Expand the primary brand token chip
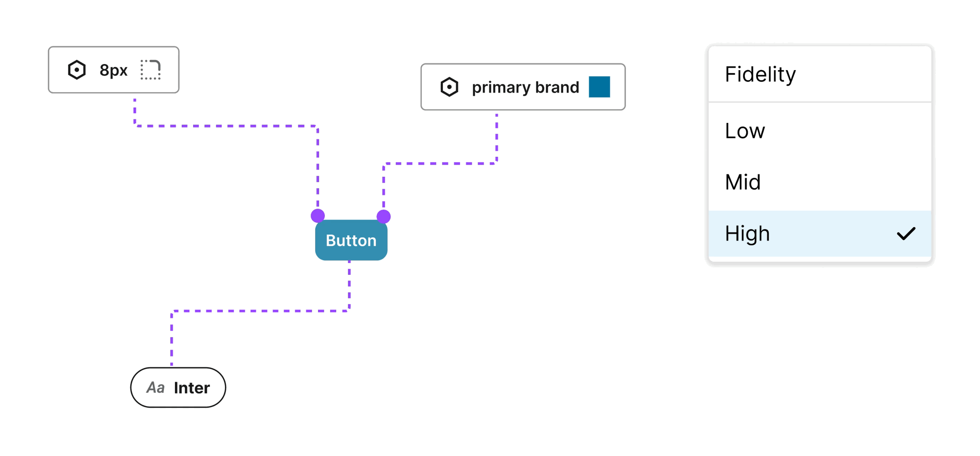Screen dimensions: 980x456 click(x=522, y=87)
